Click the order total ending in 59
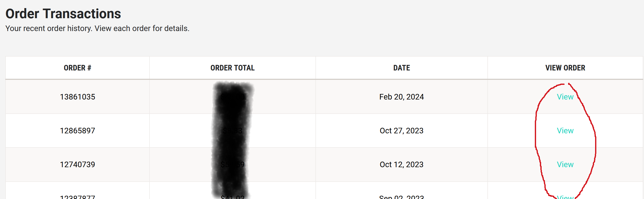The image size is (644, 199). point(232,164)
